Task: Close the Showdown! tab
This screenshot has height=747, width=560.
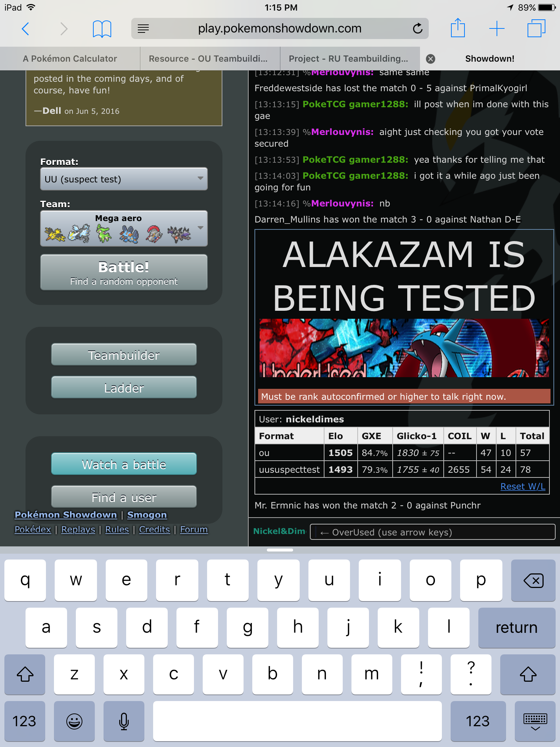Action: click(431, 59)
